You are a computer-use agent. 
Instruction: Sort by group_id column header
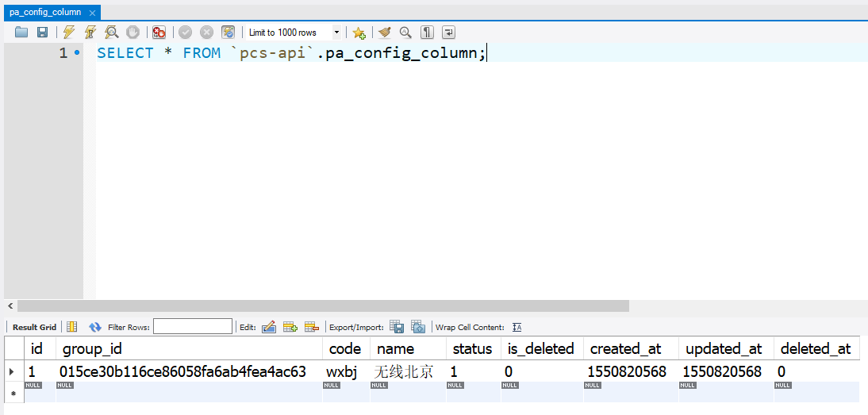[92, 348]
